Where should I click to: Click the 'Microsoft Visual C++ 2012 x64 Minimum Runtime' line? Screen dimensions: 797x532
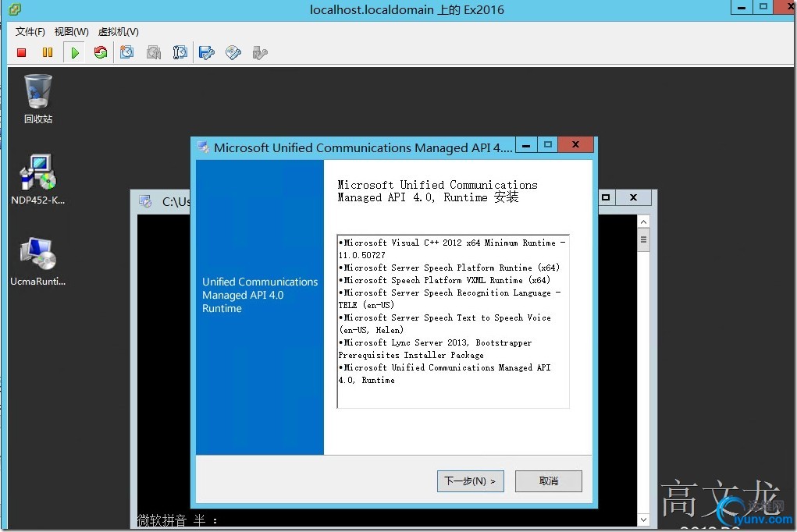pos(452,249)
